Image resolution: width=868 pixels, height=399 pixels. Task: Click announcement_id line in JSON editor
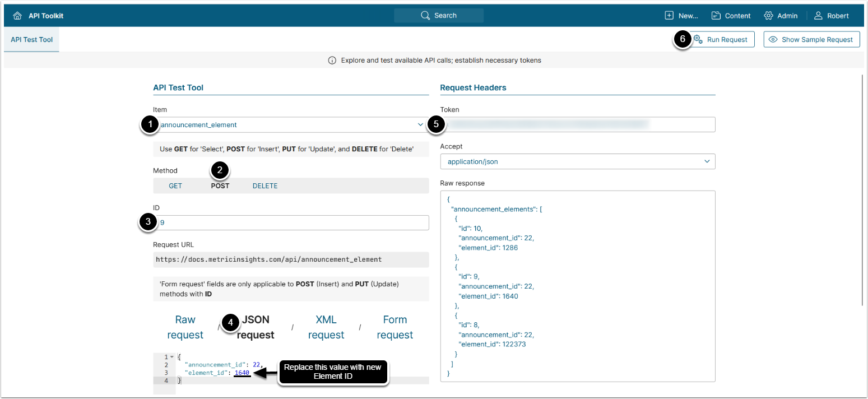pos(224,365)
